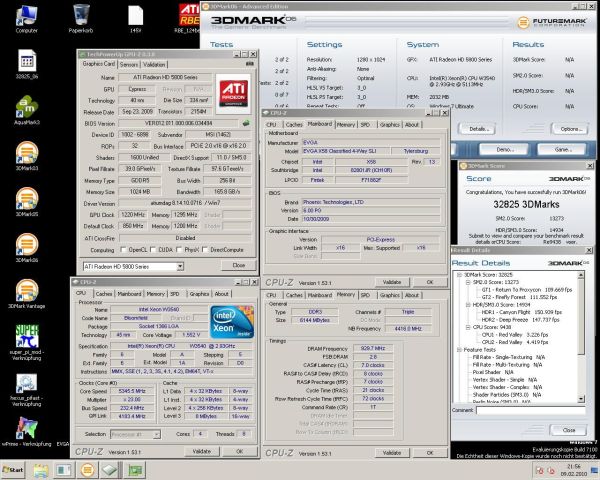The image size is (600, 480).
Task: Click the Result Details scrollbar thumb
Action: 581,316
